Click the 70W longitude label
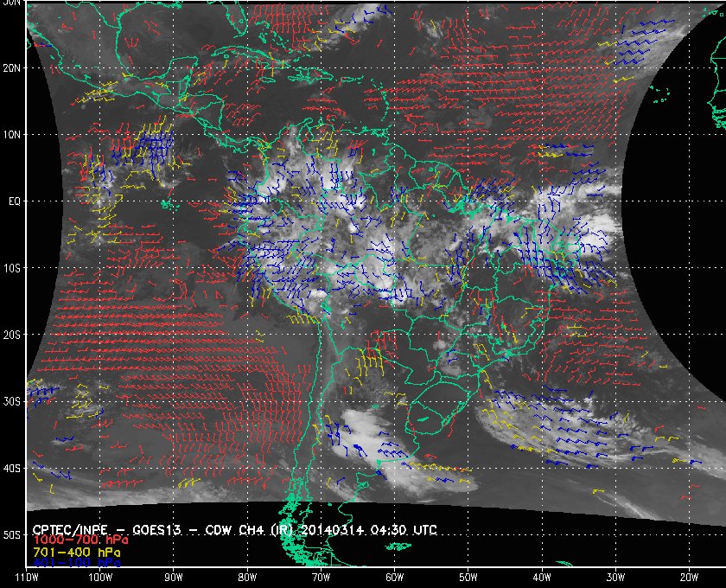This screenshot has height=588, width=726. (x=321, y=578)
